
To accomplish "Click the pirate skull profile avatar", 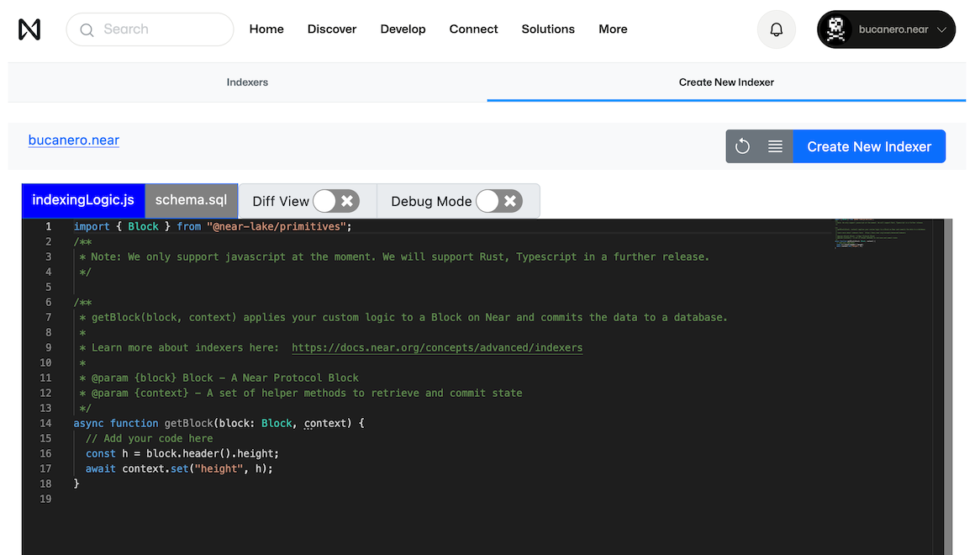I will [835, 29].
